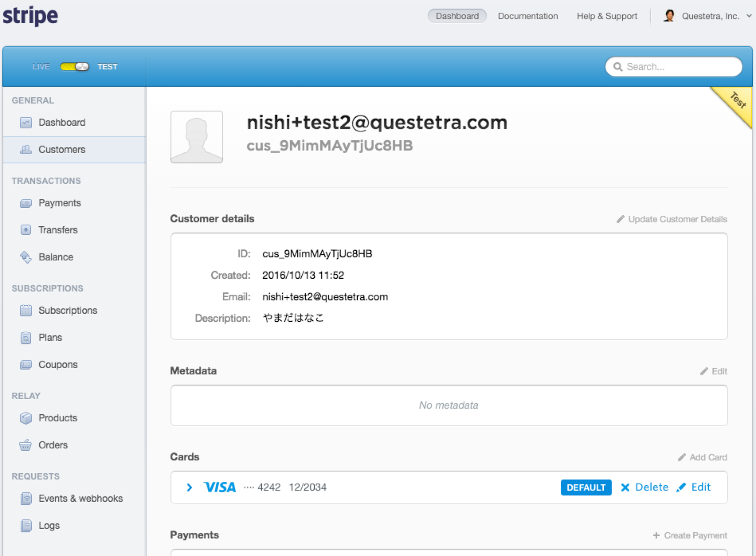The height and width of the screenshot is (556, 756).
Task: Click the description value やまだはなこ
Action: point(293,318)
